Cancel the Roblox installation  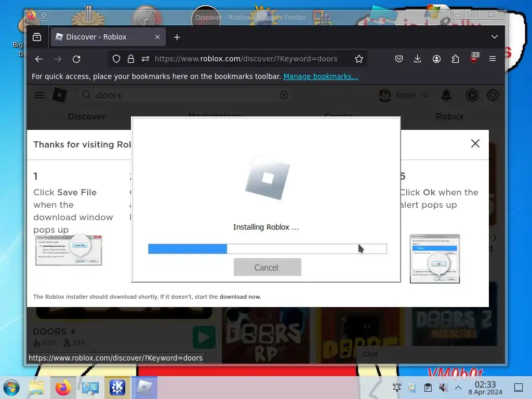pyautogui.click(x=267, y=268)
